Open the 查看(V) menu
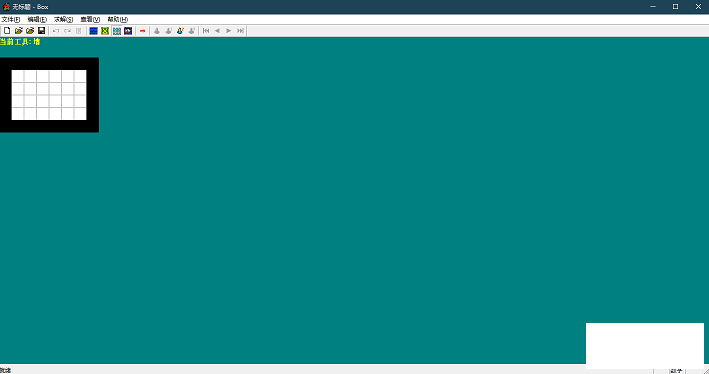Viewport: 709px width, 374px height. [90, 19]
